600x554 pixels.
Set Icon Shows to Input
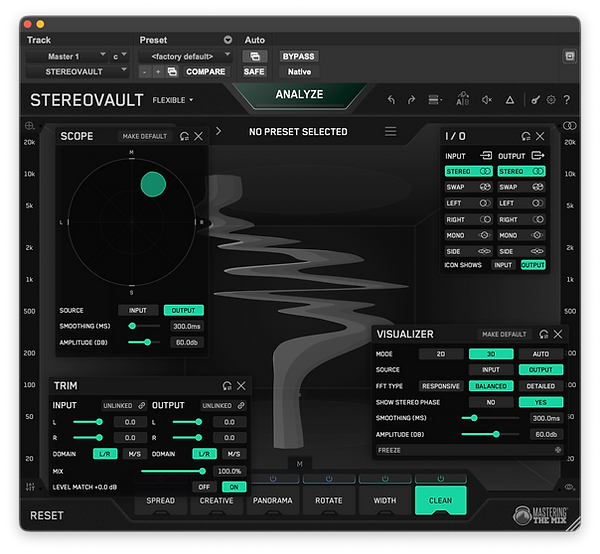point(503,265)
